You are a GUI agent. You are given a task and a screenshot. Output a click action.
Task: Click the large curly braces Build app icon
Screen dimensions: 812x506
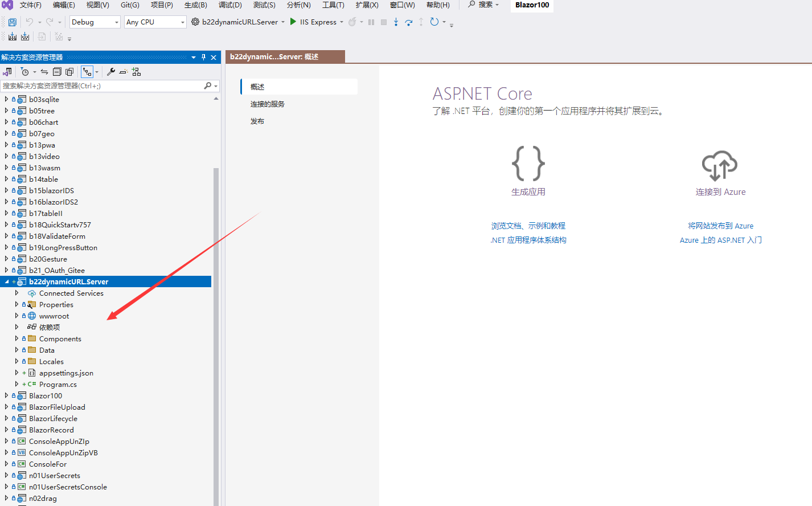(x=528, y=164)
